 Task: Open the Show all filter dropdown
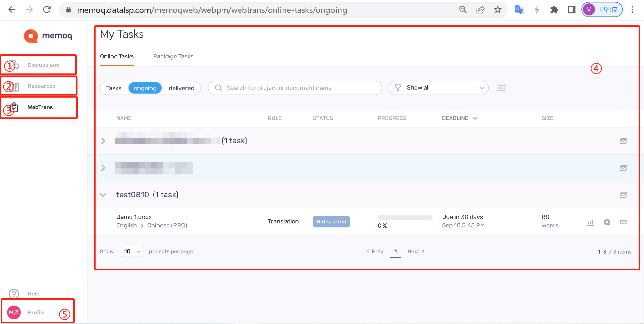pos(438,88)
